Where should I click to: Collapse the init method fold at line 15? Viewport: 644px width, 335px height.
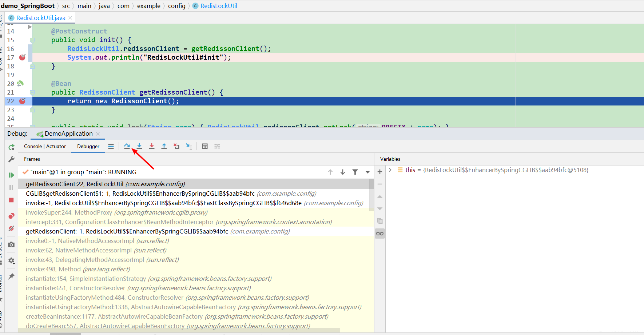pyautogui.click(x=32, y=40)
